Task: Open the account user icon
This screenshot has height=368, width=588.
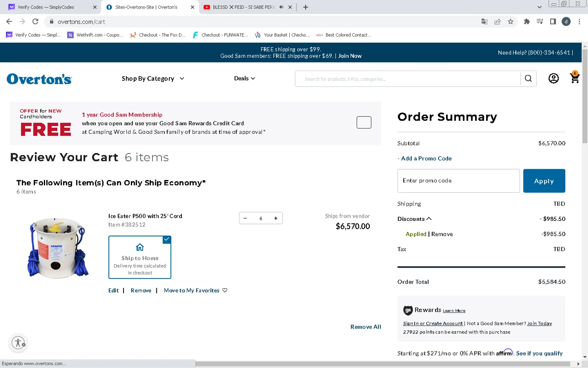Action: [554, 78]
